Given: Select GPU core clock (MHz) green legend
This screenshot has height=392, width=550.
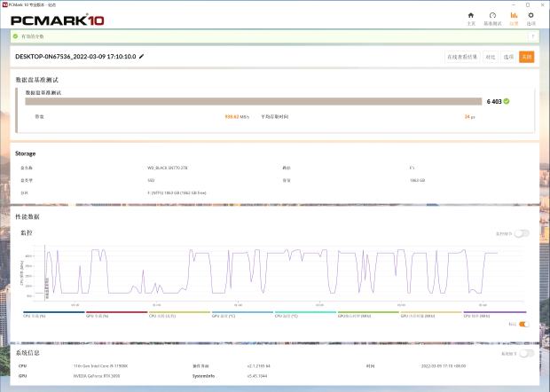Looking at the screenshot, I should tap(368, 314).
